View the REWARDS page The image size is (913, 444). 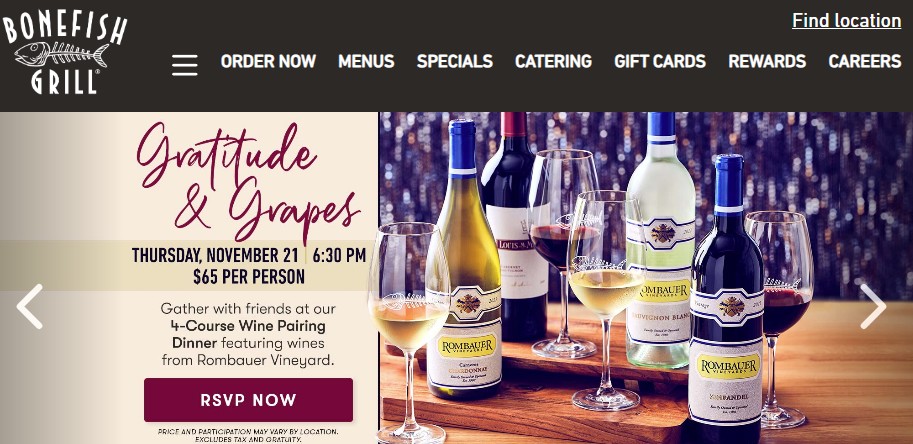[x=767, y=61]
